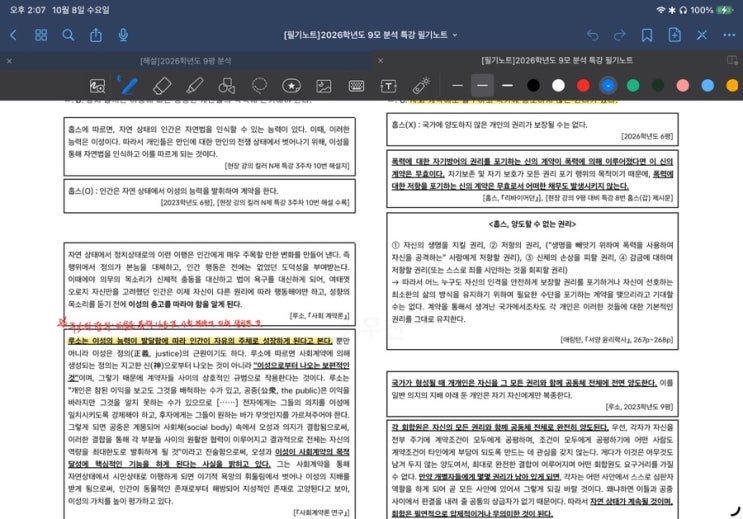Select the Pen tool
The width and height of the screenshot is (743, 519).
[x=129, y=86]
